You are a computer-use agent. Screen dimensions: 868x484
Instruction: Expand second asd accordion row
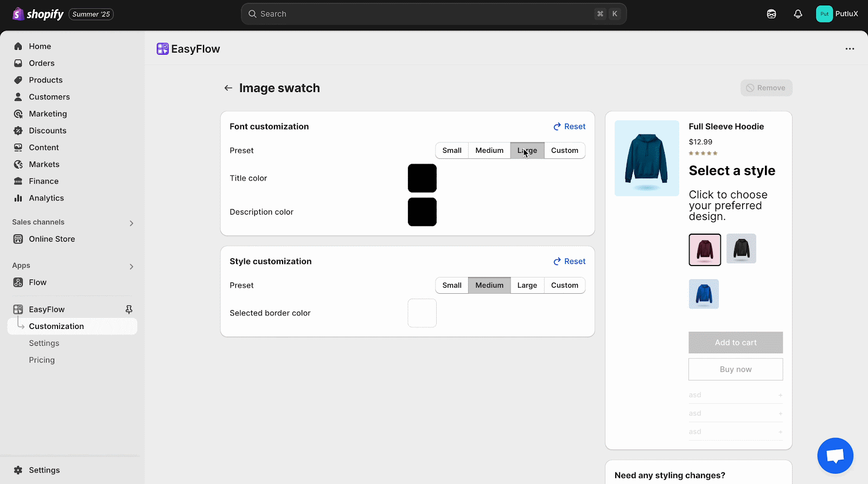click(x=736, y=414)
